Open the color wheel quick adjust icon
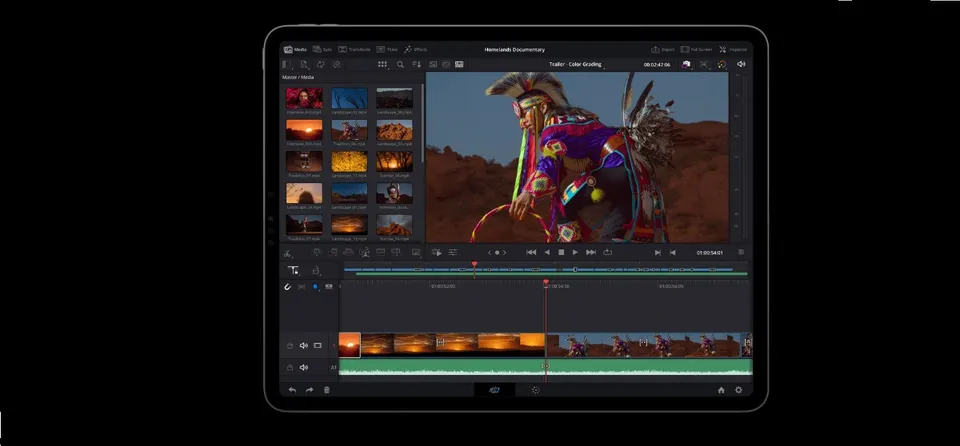Screen dimensions: 960x446 coord(722,64)
